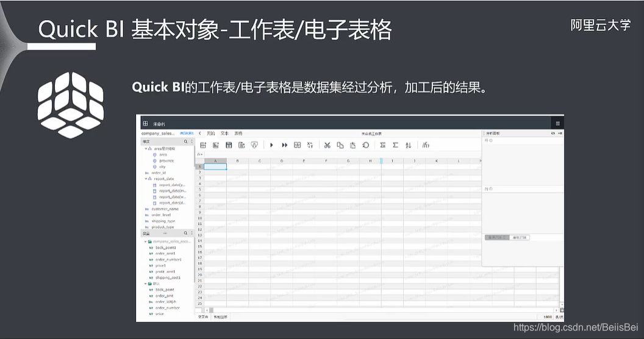Select the order_id dimension field
The width and height of the screenshot is (644, 339).
(x=159, y=173)
